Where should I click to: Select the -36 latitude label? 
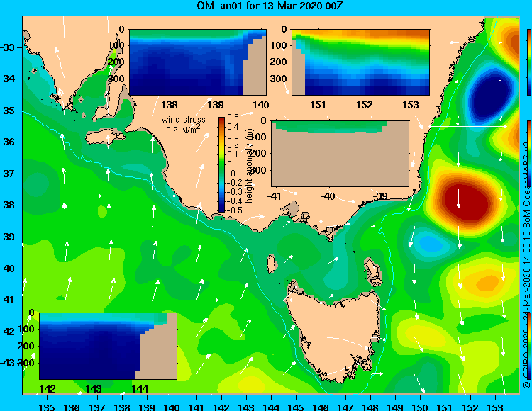8,142
